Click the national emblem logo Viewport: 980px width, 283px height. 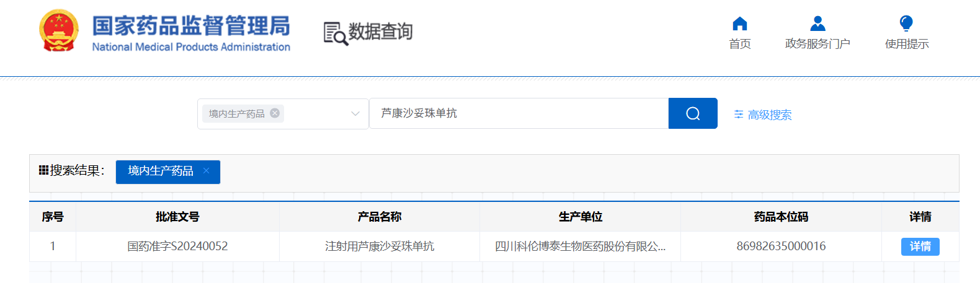tap(59, 30)
